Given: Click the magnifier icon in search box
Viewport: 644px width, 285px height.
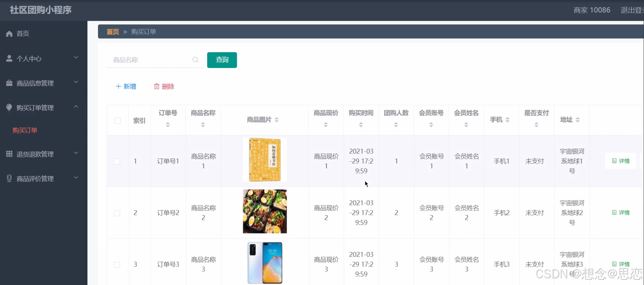Looking at the screenshot, I should point(195,60).
